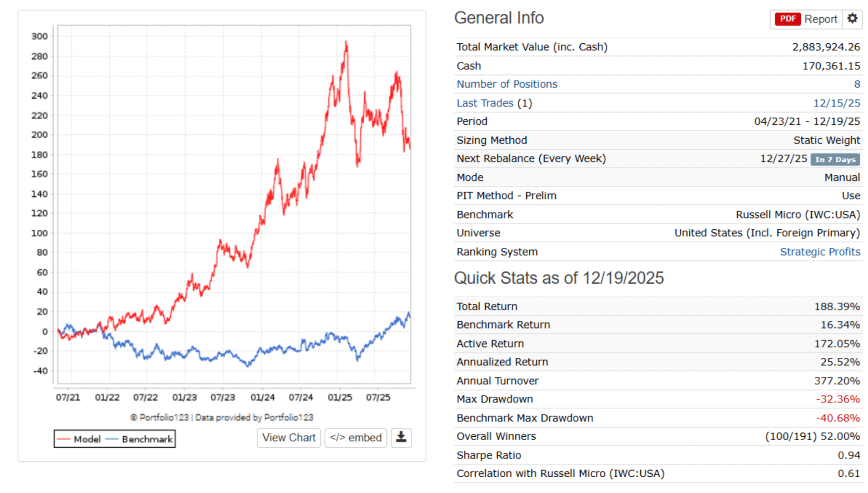The image size is (868, 493).
Task: Click the blue Benchmark line on chart
Action: click(248, 364)
